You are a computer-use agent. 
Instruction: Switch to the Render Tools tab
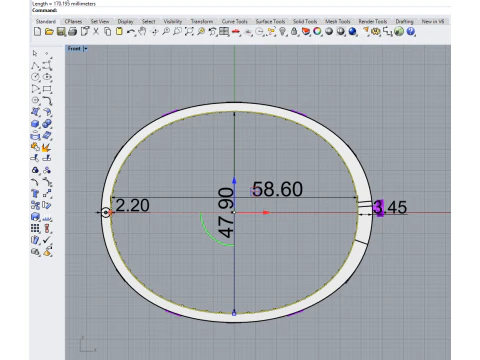[x=373, y=21]
